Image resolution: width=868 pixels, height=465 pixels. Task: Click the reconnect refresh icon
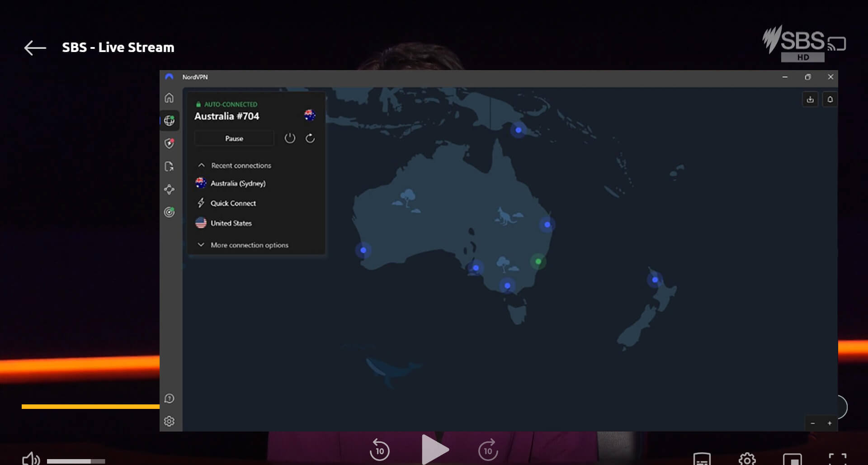tap(310, 138)
